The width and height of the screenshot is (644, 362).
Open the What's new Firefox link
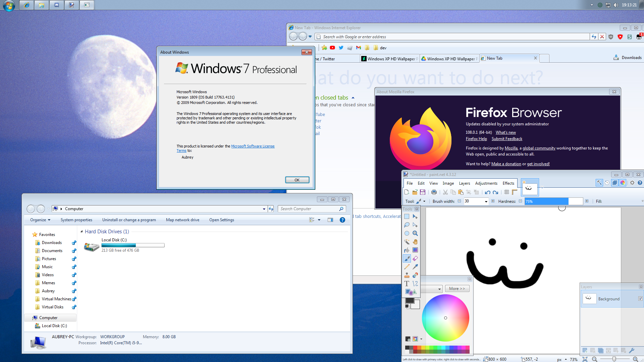click(505, 132)
